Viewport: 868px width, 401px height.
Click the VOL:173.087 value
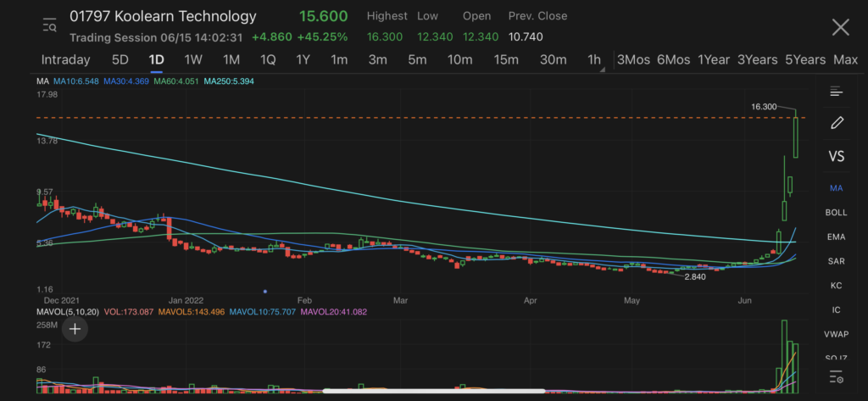pyautogui.click(x=127, y=312)
